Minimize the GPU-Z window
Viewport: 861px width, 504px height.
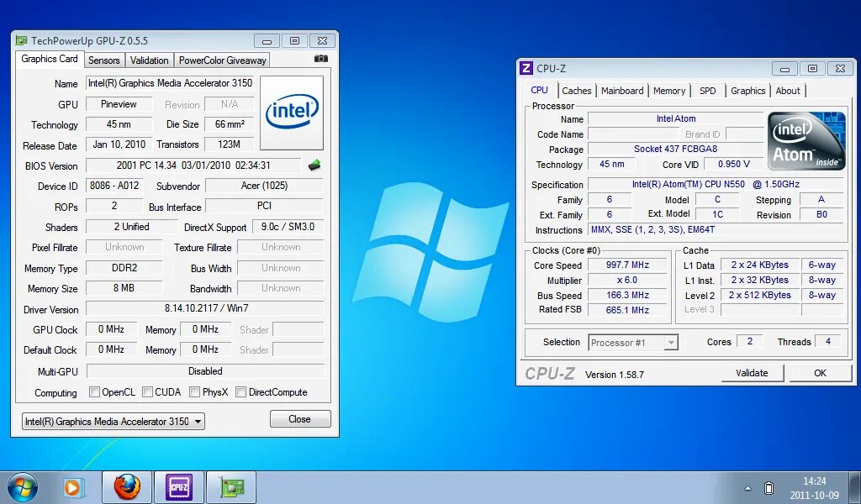point(267,41)
